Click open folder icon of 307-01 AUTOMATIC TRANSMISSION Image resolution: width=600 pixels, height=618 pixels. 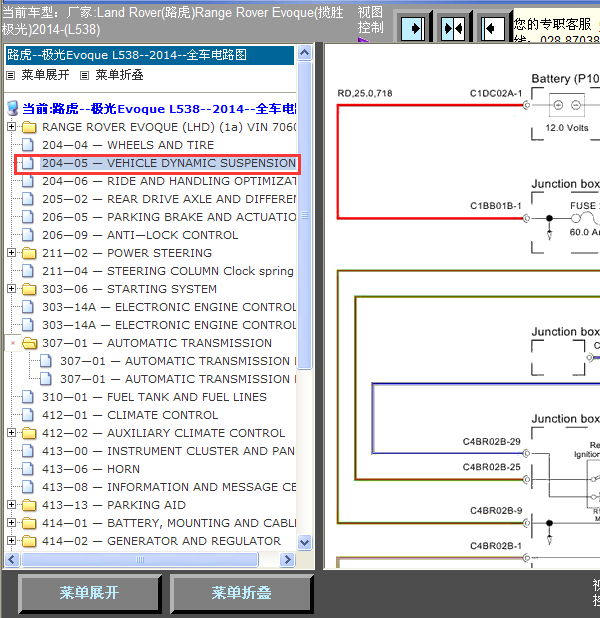[30, 343]
